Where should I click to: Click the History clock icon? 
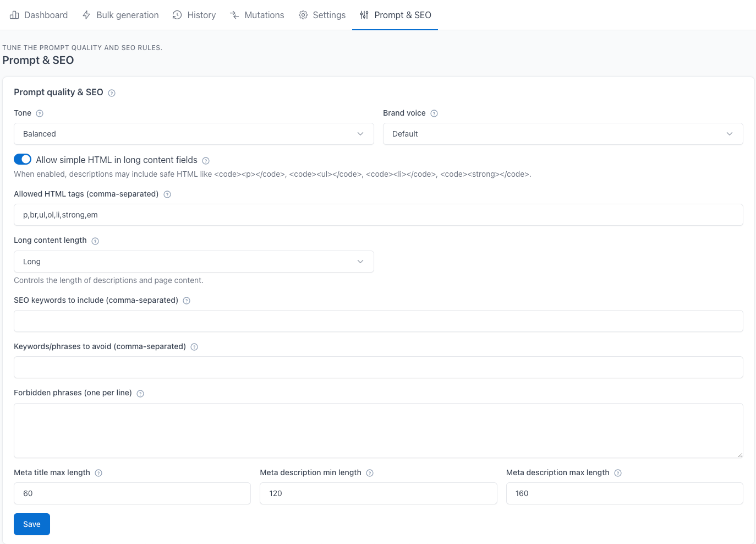(177, 15)
